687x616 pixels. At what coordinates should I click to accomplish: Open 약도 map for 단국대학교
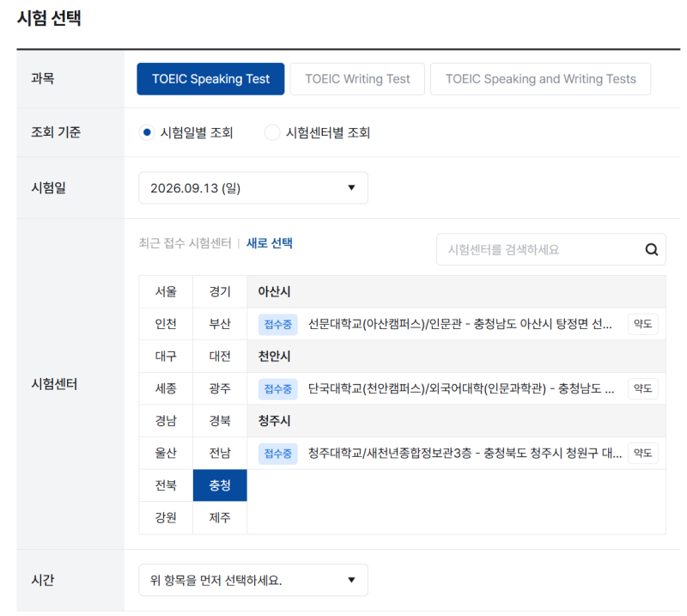[642, 388]
